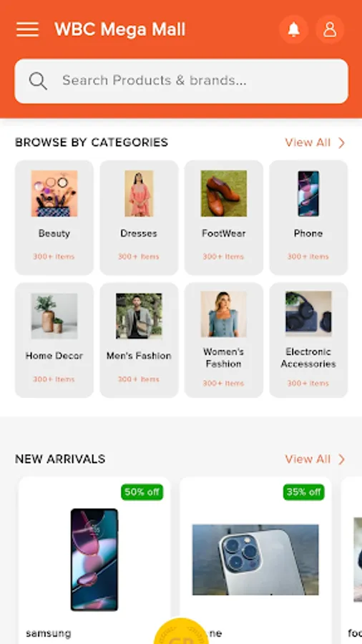The height and width of the screenshot is (644, 362).
Task: Open the Home Decor category
Action: tap(54, 340)
